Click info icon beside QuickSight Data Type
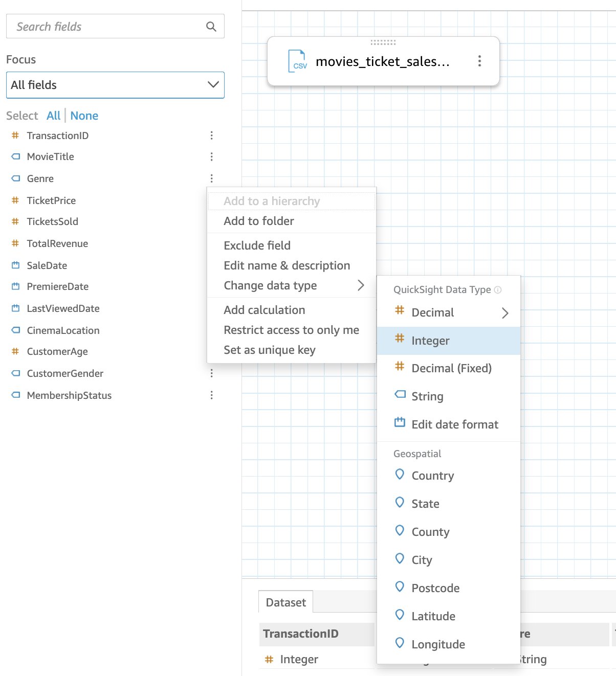The height and width of the screenshot is (676, 616). pyautogui.click(x=498, y=290)
